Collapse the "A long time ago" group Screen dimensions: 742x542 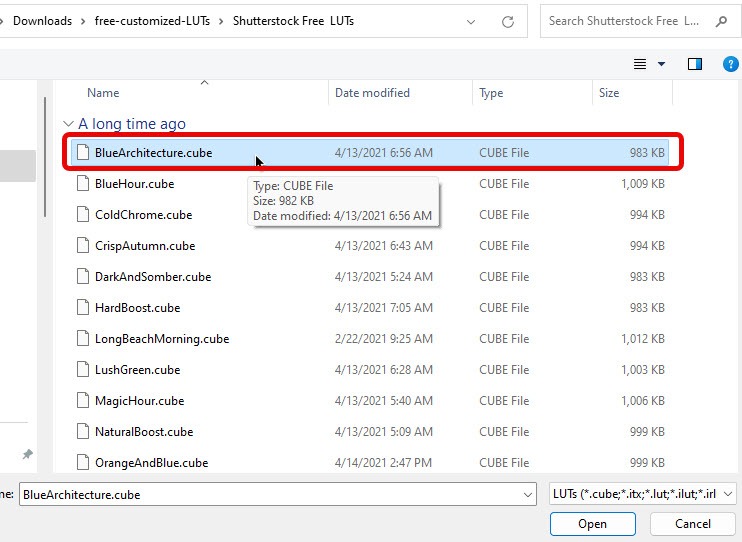tap(68, 124)
